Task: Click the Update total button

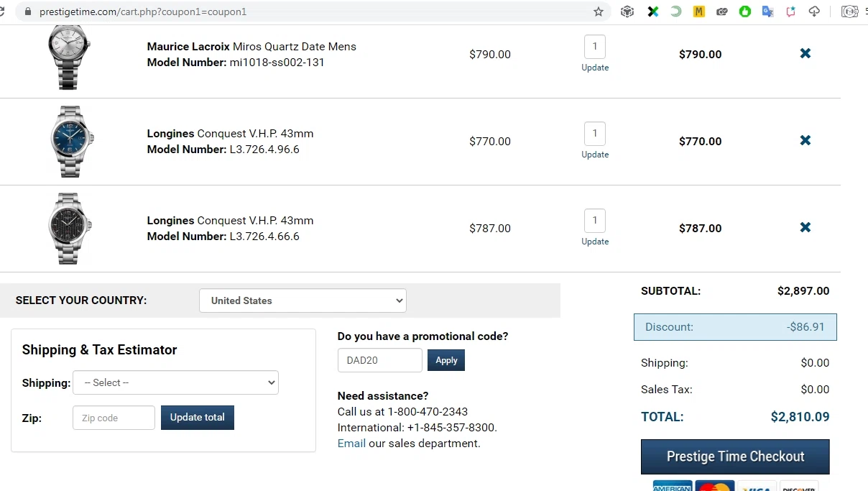Action: (x=198, y=418)
